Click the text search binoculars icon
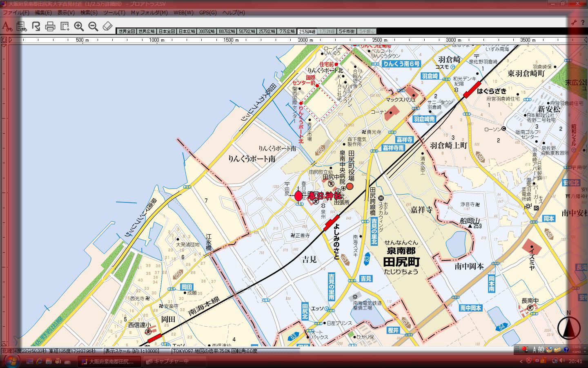The height and width of the screenshot is (368, 588). (x=7, y=27)
